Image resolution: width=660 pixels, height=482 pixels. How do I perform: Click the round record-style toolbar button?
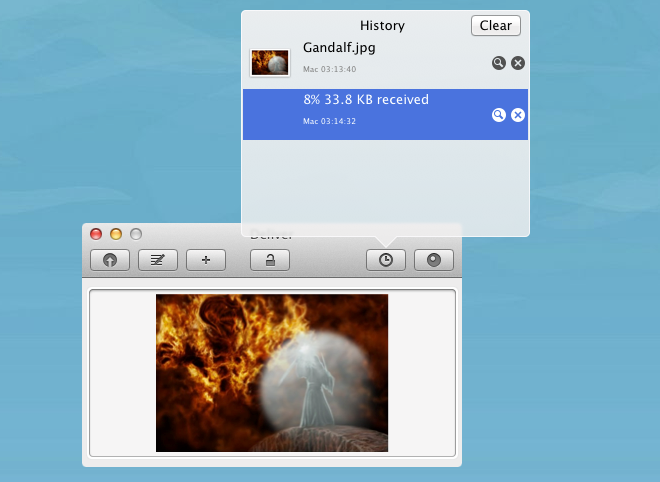434,260
